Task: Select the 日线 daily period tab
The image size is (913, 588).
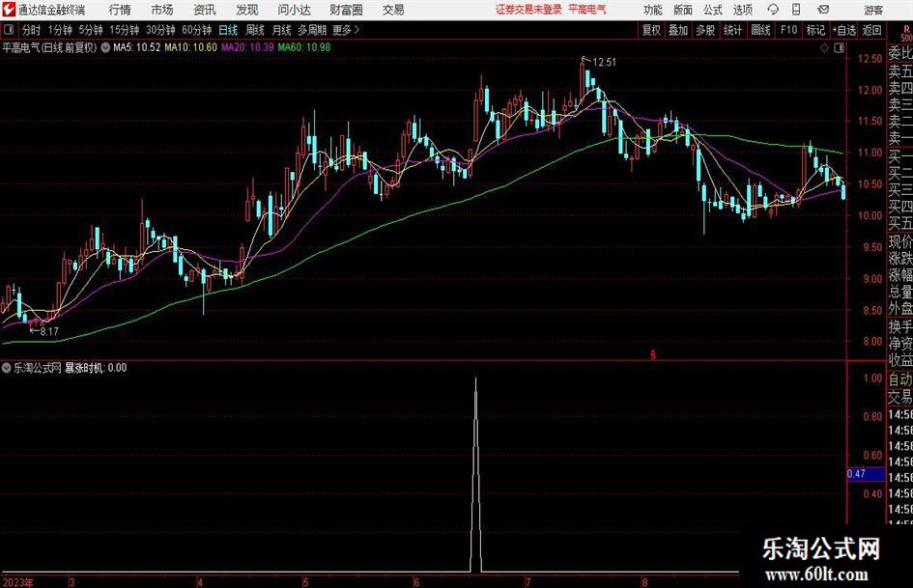Action: click(x=228, y=30)
